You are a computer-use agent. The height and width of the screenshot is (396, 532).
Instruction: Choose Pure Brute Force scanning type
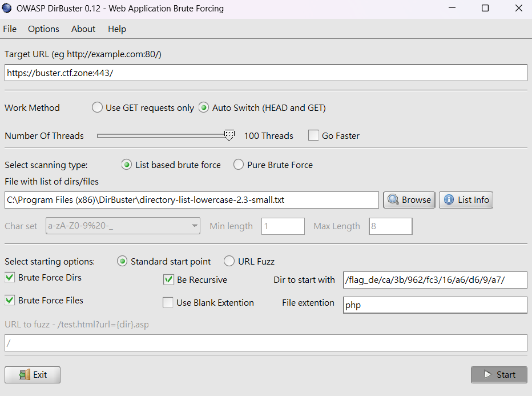pos(239,165)
